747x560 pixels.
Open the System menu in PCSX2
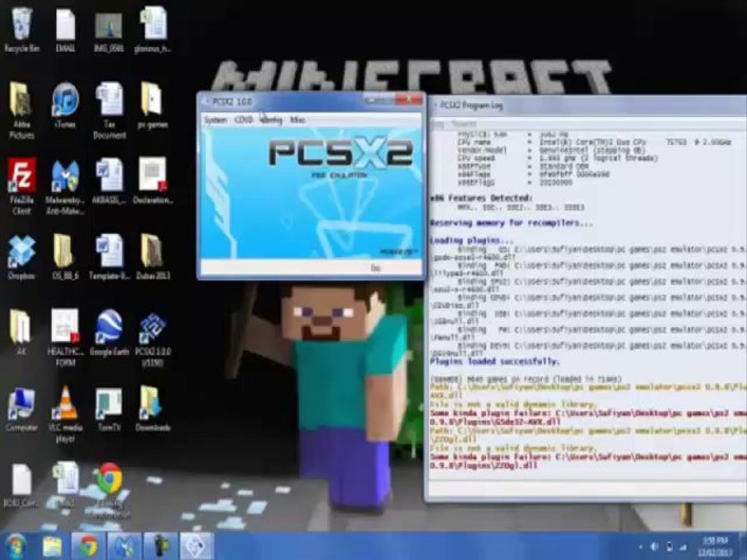pyautogui.click(x=216, y=120)
